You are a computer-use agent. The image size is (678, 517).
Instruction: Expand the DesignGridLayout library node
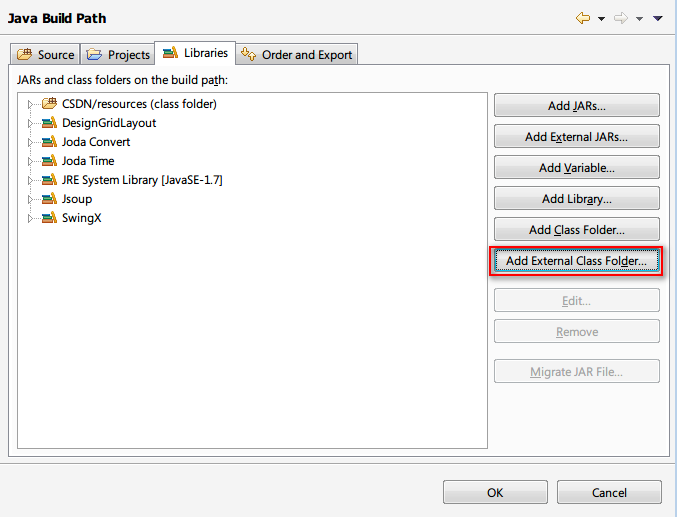tap(30, 123)
